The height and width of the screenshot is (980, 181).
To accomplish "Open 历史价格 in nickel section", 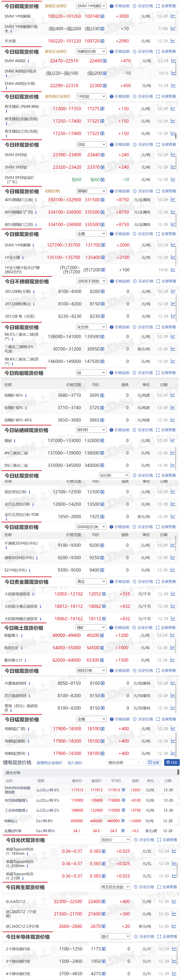I will pyautogui.click(x=143, y=234).
